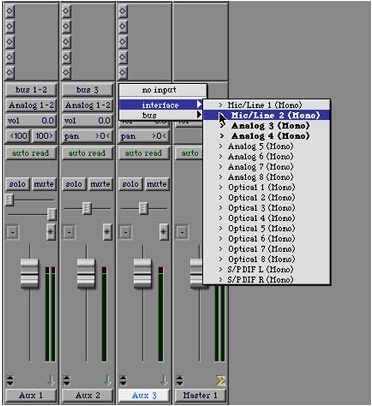Click the Aux 1 automation arrow icon

pos(51,380)
